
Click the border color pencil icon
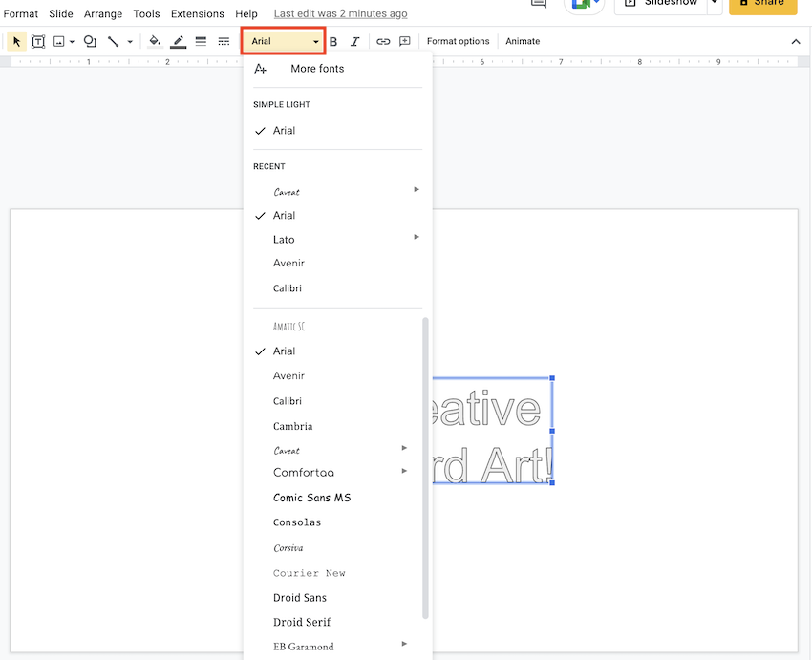point(178,41)
